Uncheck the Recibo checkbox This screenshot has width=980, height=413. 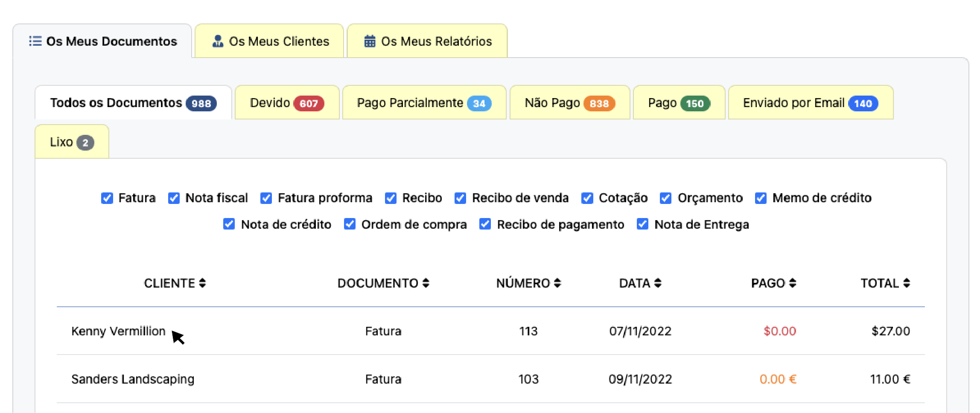(391, 198)
